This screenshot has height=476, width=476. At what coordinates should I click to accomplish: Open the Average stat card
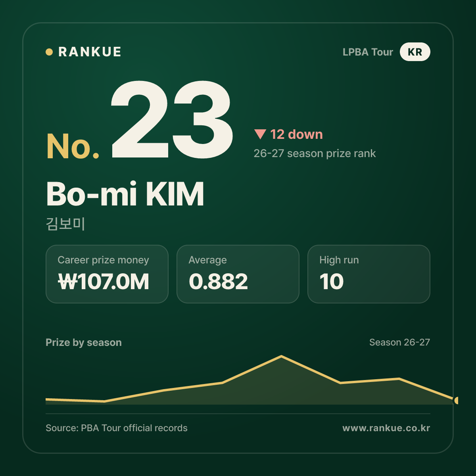pos(238,274)
